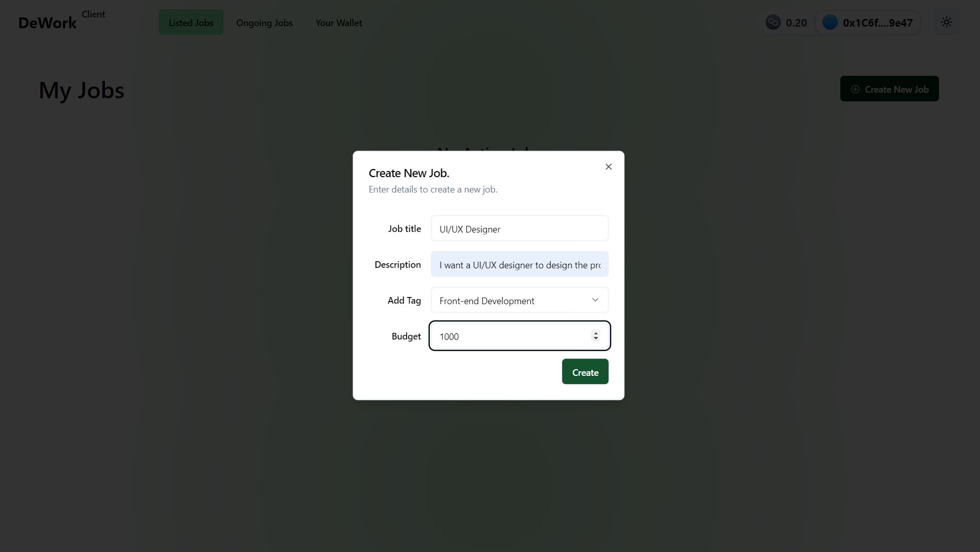The height and width of the screenshot is (552, 980).
Task: Click the Create New Job dialog heading
Action: (x=409, y=173)
